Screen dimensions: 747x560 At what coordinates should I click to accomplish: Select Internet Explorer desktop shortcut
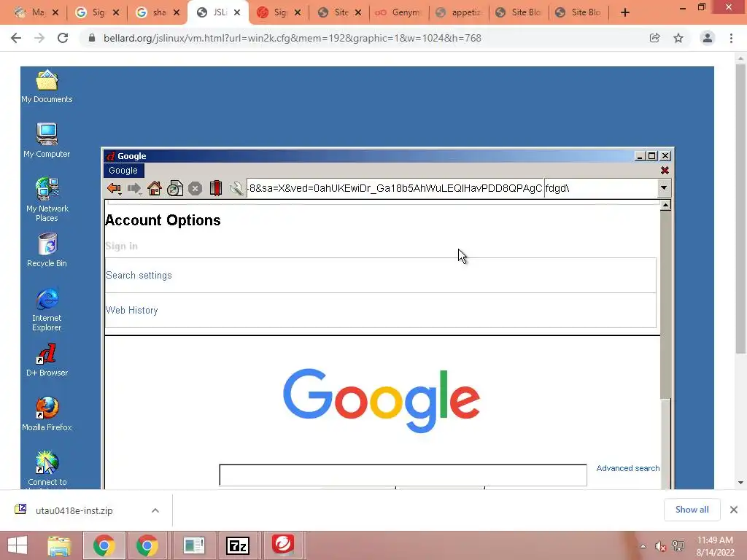47,309
